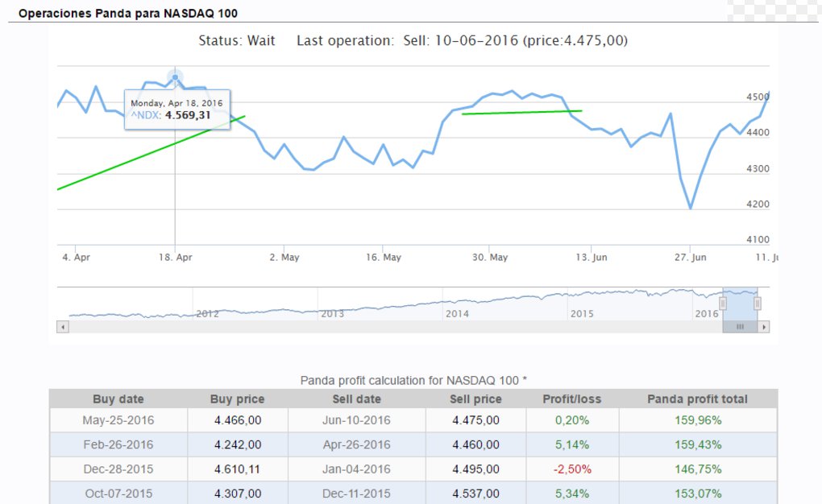
Task: Click the navigator scroll left arrow
Action: click(x=63, y=328)
